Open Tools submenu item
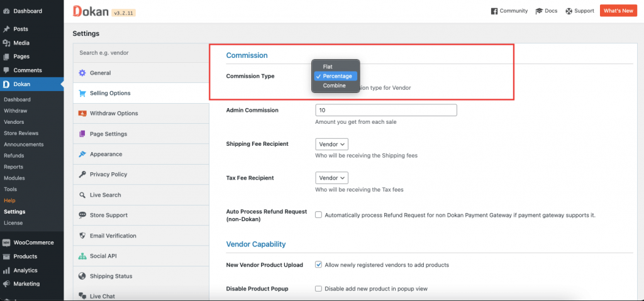 10,189
